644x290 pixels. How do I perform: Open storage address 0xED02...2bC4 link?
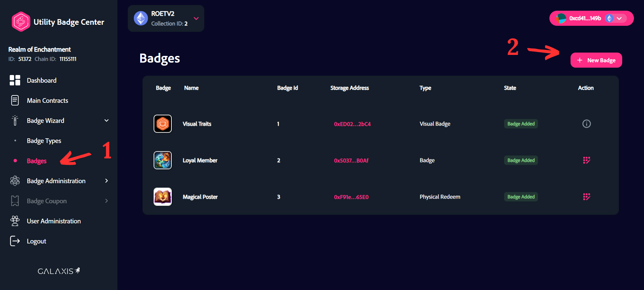point(352,124)
